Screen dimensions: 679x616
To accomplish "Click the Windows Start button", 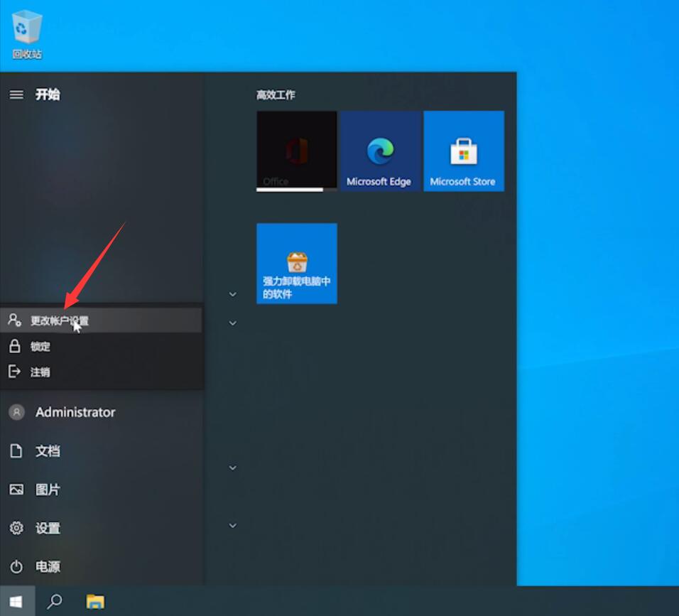I will click(x=17, y=601).
